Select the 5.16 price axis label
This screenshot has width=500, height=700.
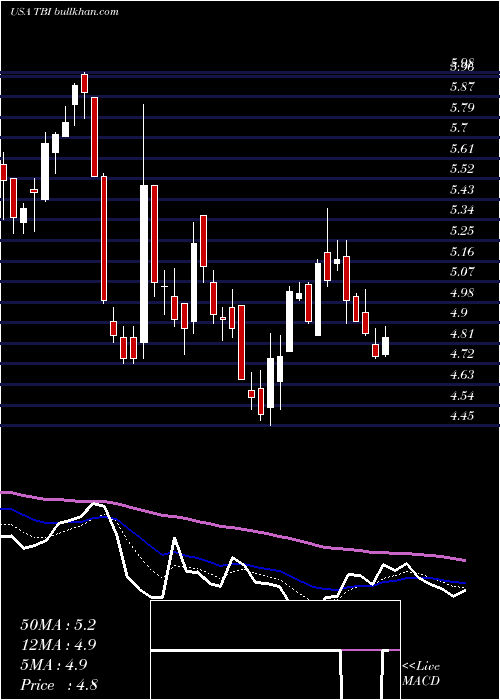pyautogui.click(x=462, y=252)
